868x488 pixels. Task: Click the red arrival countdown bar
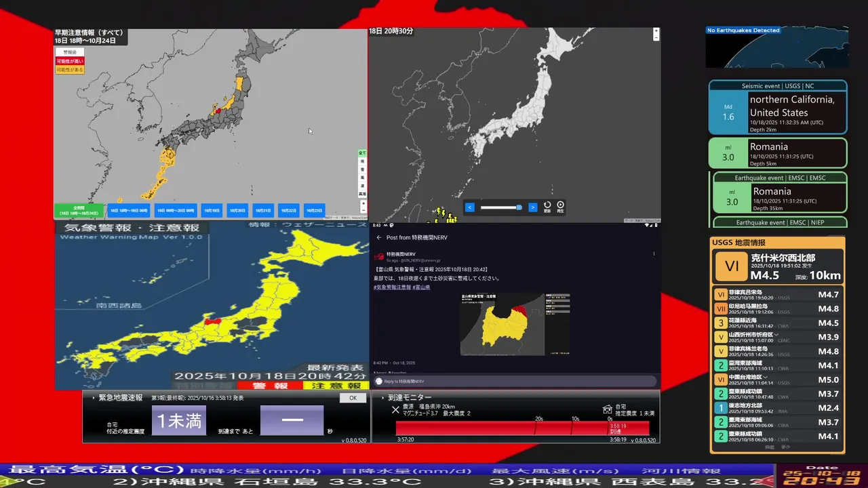522,428
